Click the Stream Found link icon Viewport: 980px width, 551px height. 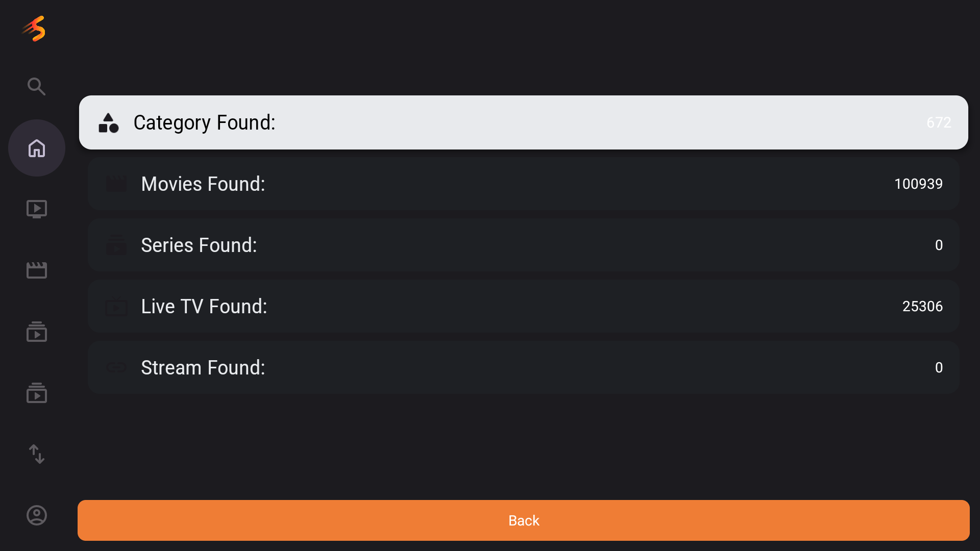(x=116, y=367)
